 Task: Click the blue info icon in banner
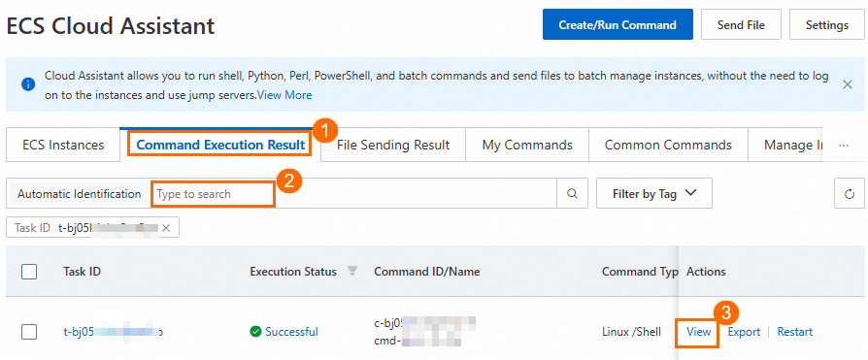[28, 84]
